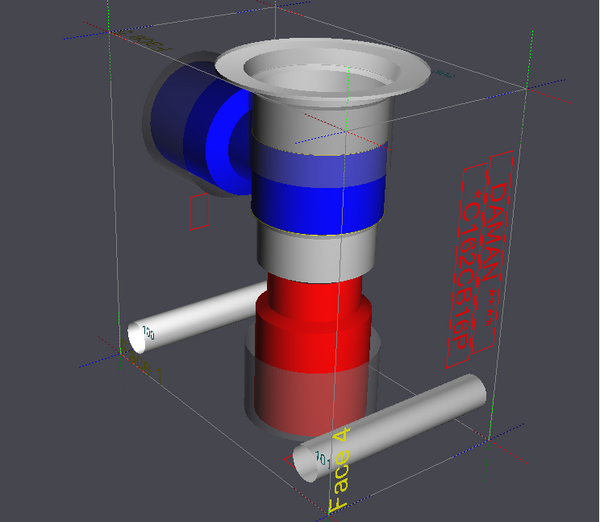The height and width of the screenshot is (522, 600).
Task: Pick the gray cylinder section below blue band
Action: [316, 254]
